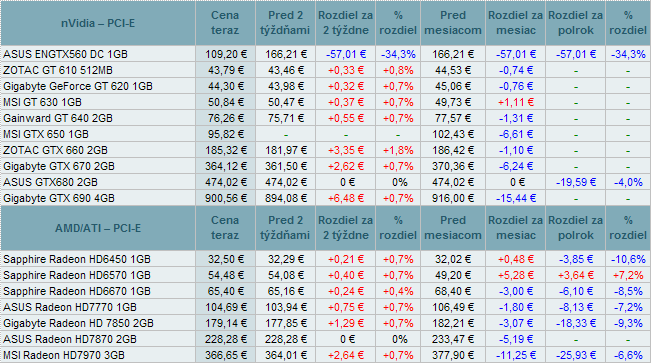The height and width of the screenshot is (363, 651).
Task: Click the -57,01 € two-week difference cell
Action: click(346, 54)
